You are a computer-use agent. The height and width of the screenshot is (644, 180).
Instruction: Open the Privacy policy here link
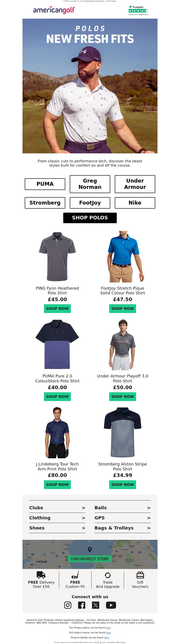[108, 628]
